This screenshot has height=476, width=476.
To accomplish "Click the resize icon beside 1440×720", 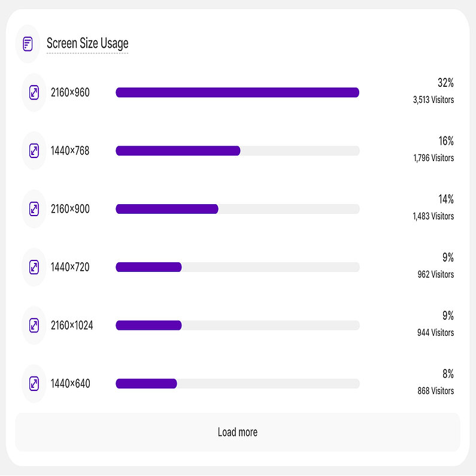I will (34, 267).
